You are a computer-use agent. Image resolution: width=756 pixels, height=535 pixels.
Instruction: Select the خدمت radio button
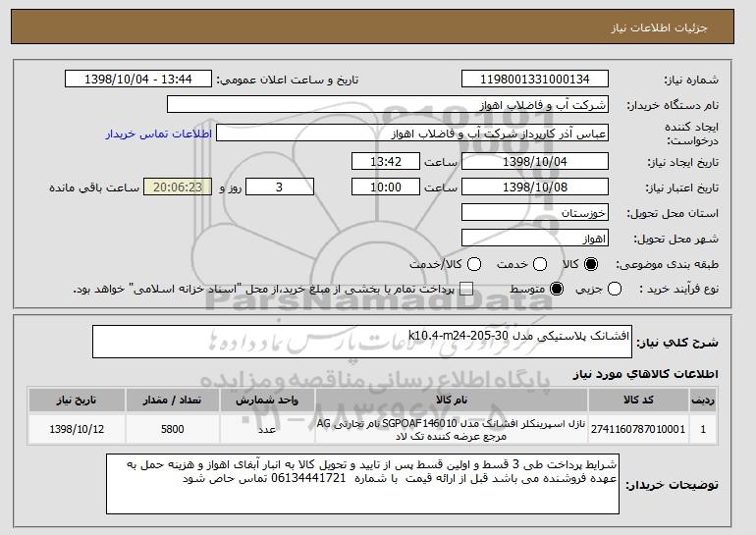pos(540,264)
